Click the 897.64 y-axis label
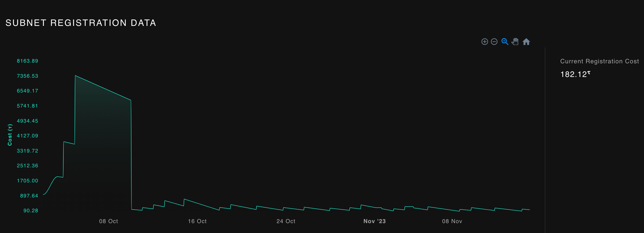Image resolution: width=644 pixels, height=233 pixels. point(29,196)
